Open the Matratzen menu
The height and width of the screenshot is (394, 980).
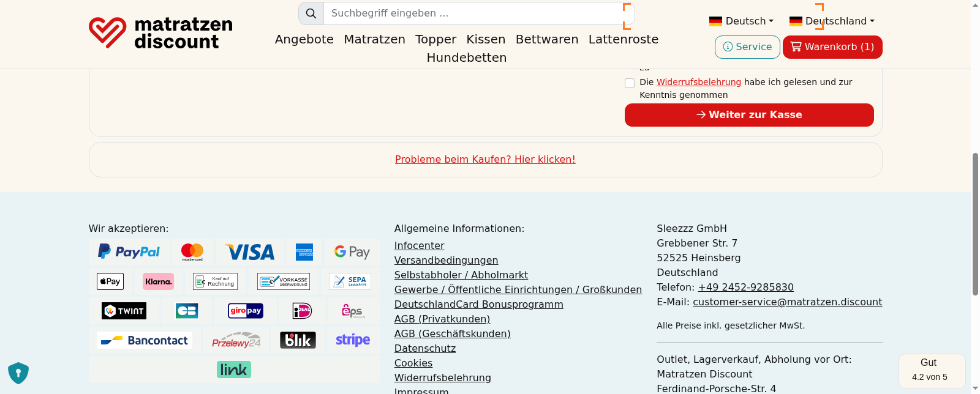tap(374, 39)
